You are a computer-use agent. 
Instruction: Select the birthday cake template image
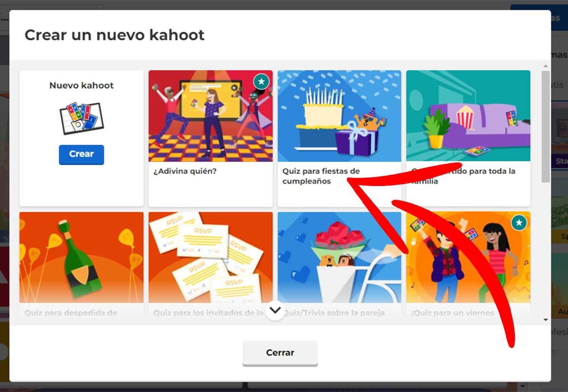tap(339, 116)
